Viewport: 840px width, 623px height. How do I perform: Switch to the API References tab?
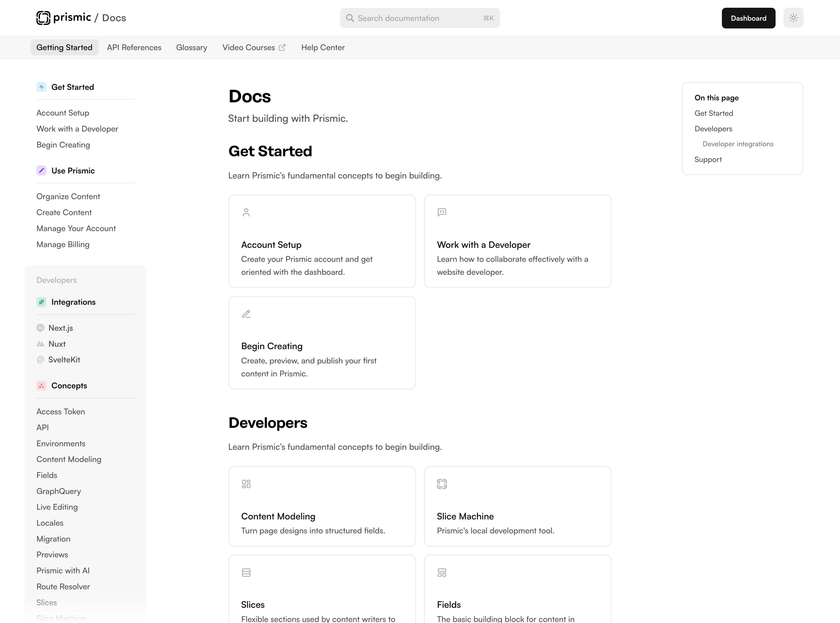point(134,47)
